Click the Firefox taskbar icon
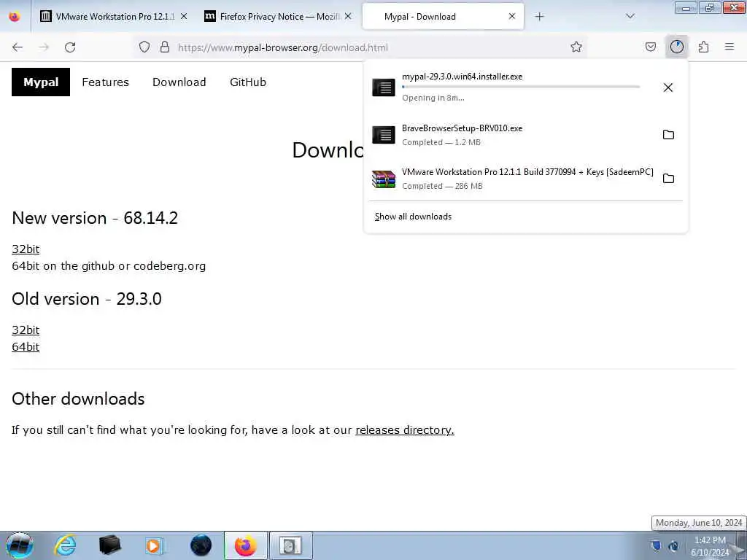Image resolution: width=747 pixels, height=560 pixels. (x=245, y=545)
